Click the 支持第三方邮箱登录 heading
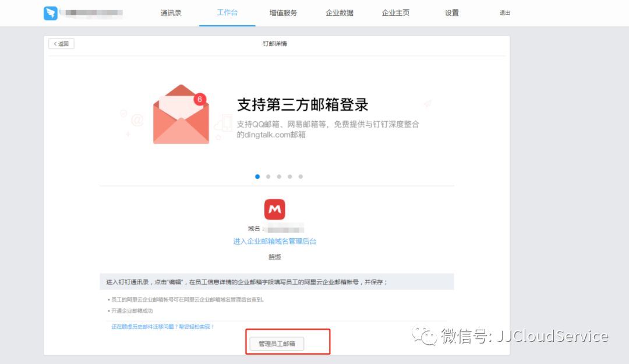Viewport: 629px width, 364px height. (x=303, y=105)
